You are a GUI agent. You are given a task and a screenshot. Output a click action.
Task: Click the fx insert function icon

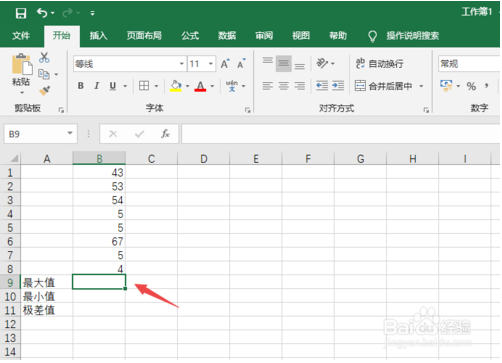tap(165, 134)
